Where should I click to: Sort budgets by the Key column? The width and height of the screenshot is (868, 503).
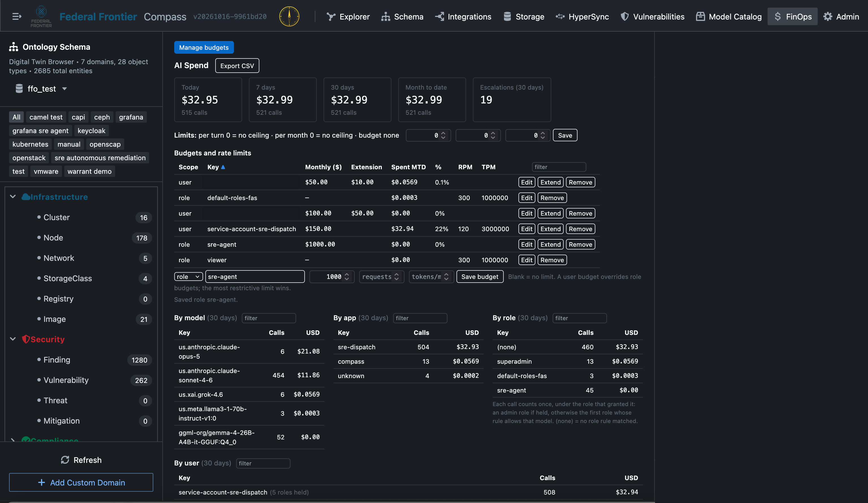tap(216, 167)
